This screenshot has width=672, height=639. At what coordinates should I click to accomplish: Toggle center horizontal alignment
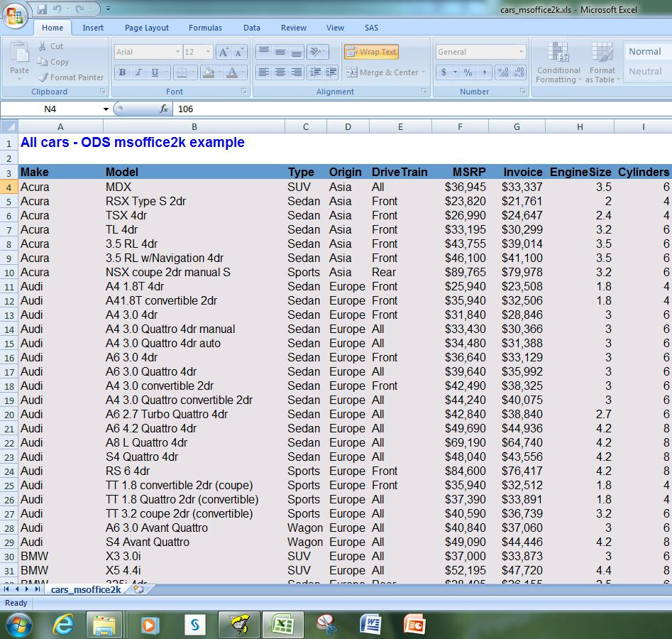tap(280, 72)
